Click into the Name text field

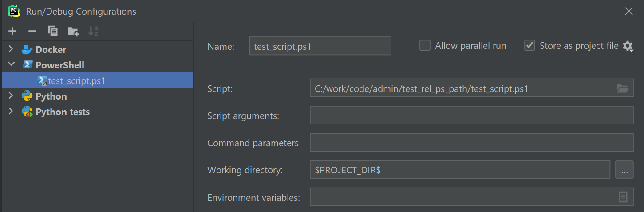click(320, 46)
